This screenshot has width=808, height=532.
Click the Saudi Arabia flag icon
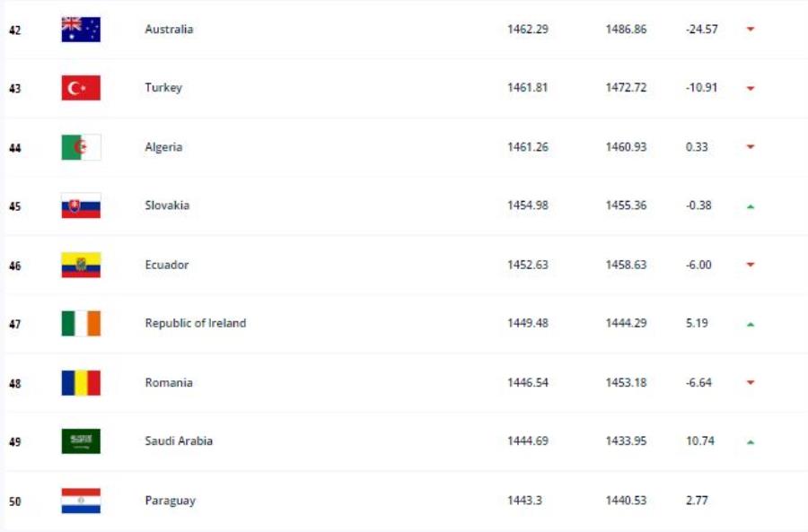point(81,441)
